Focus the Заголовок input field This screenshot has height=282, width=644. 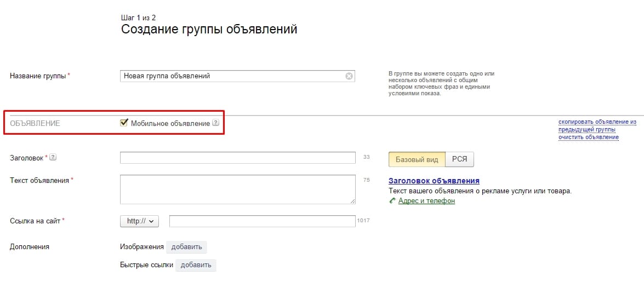point(237,158)
